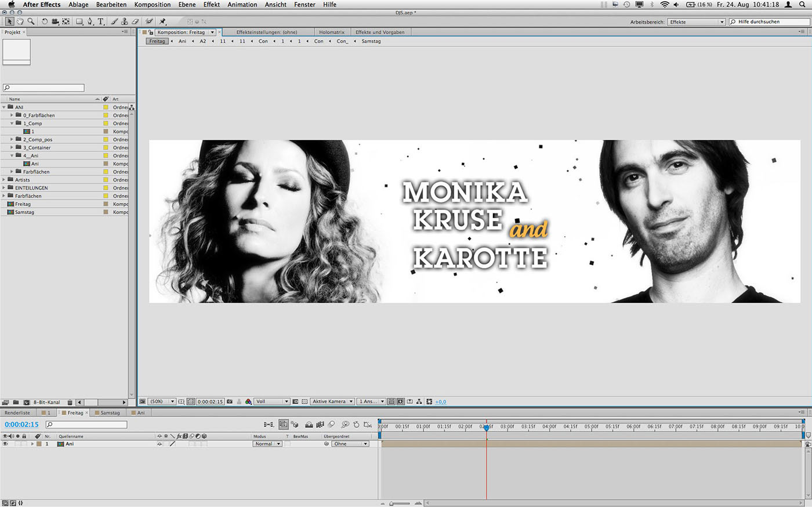Open the Animation menu
This screenshot has width=812, height=507.
242,5
